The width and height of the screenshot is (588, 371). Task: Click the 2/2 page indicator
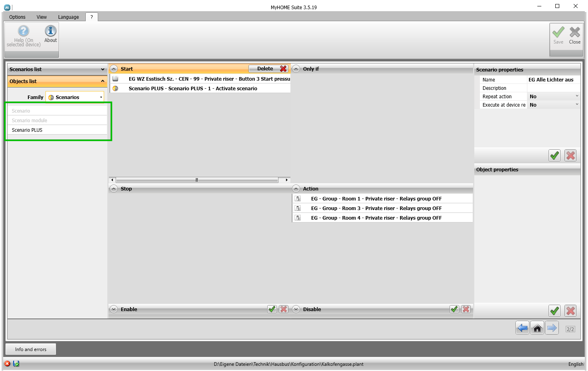(570, 329)
